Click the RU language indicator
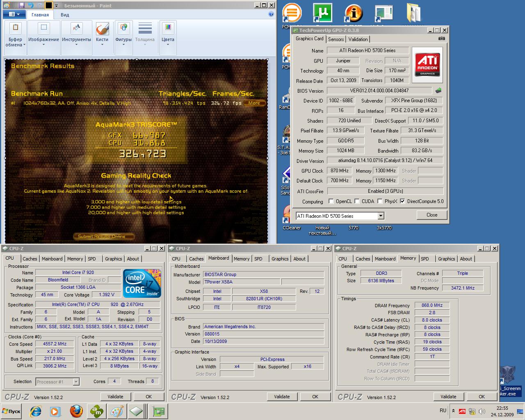This screenshot has height=420, width=525. [443, 411]
